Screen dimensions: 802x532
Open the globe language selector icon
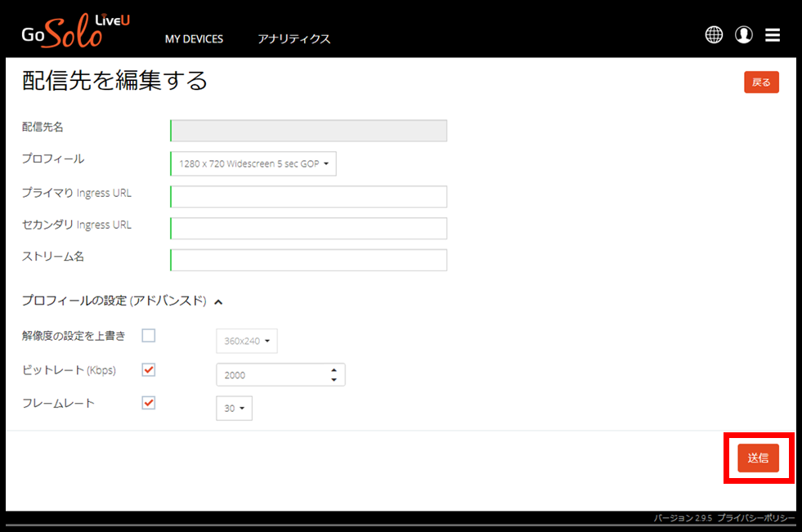pyautogui.click(x=714, y=34)
